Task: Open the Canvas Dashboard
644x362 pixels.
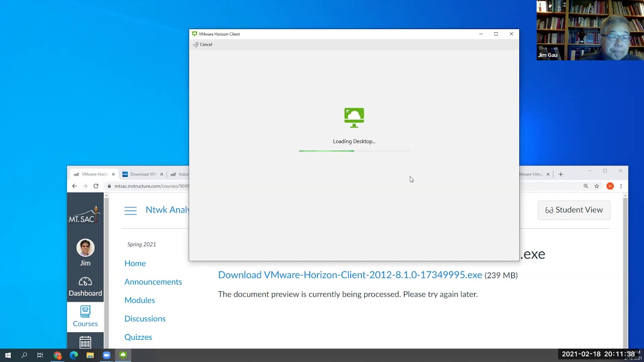Action: 85,287
